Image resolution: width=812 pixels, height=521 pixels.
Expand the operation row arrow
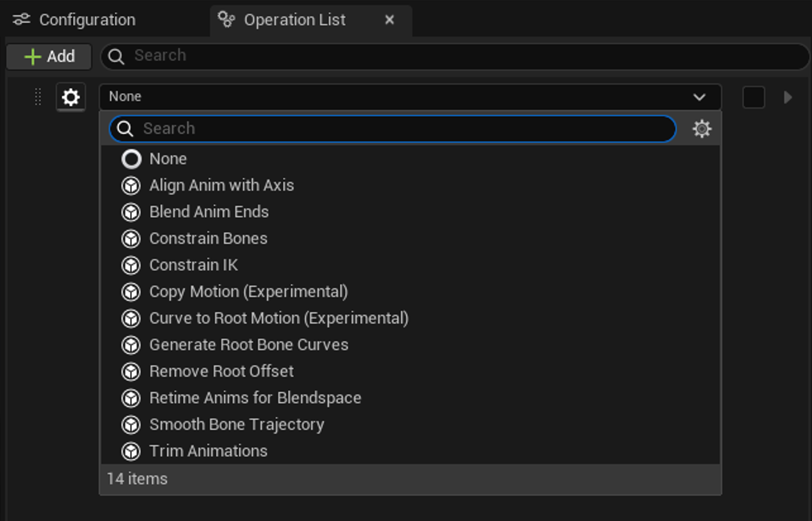pyautogui.click(x=788, y=97)
